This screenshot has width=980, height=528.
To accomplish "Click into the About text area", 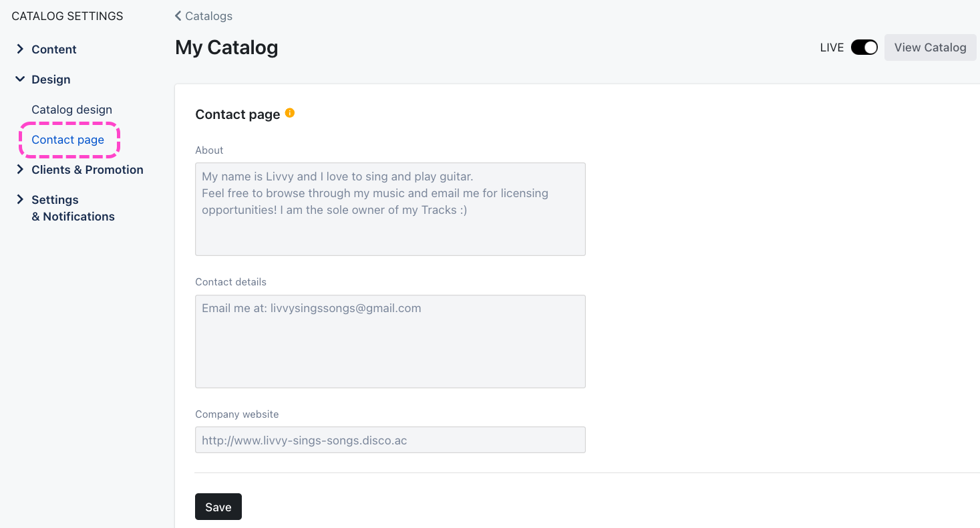I will pyautogui.click(x=390, y=209).
